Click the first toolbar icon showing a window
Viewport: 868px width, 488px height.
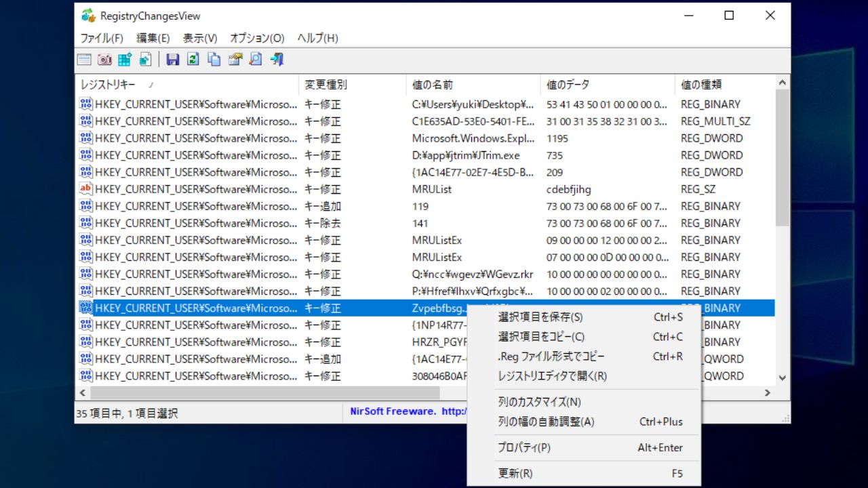tap(84, 60)
